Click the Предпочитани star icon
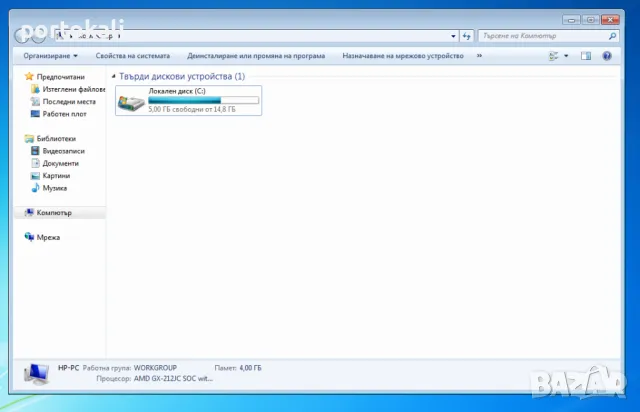Viewport: 640px width, 412px height. (x=29, y=76)
